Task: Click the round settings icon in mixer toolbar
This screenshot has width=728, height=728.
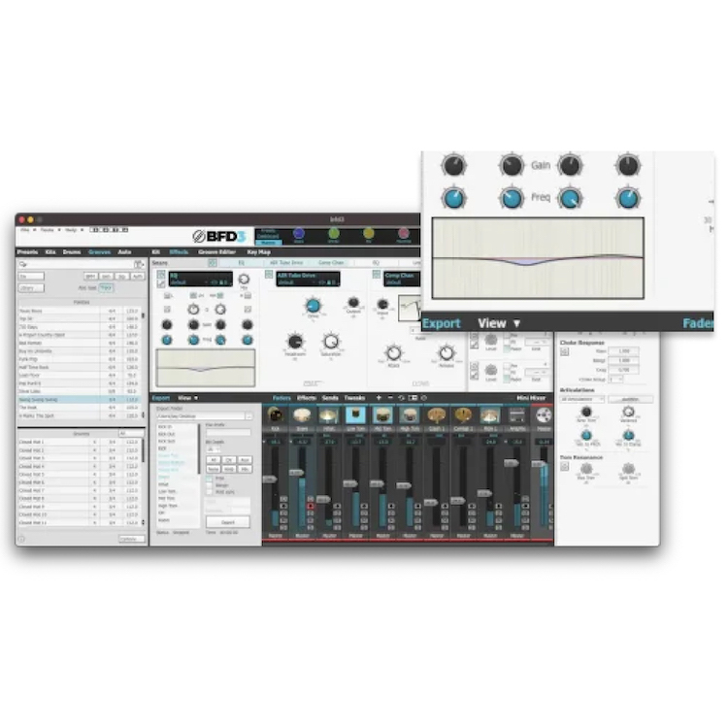Action: (x=423, y=398)
